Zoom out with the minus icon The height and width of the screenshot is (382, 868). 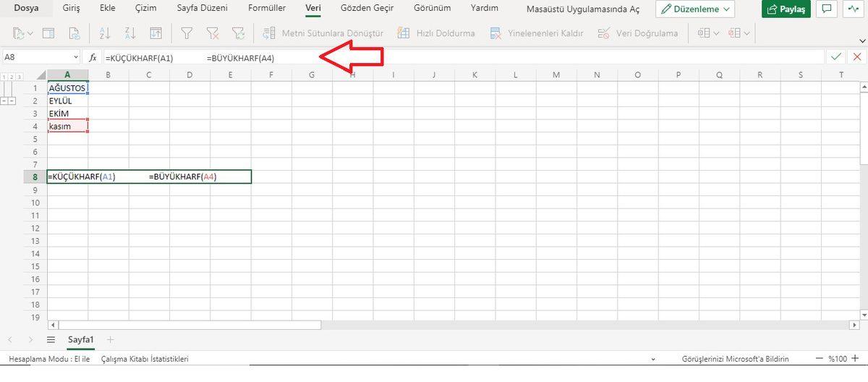click(820, 359)
